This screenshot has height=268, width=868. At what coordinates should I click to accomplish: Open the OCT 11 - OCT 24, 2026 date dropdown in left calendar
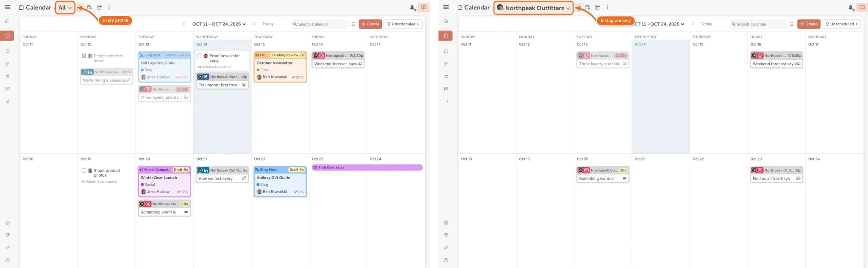tap(219, 24)
